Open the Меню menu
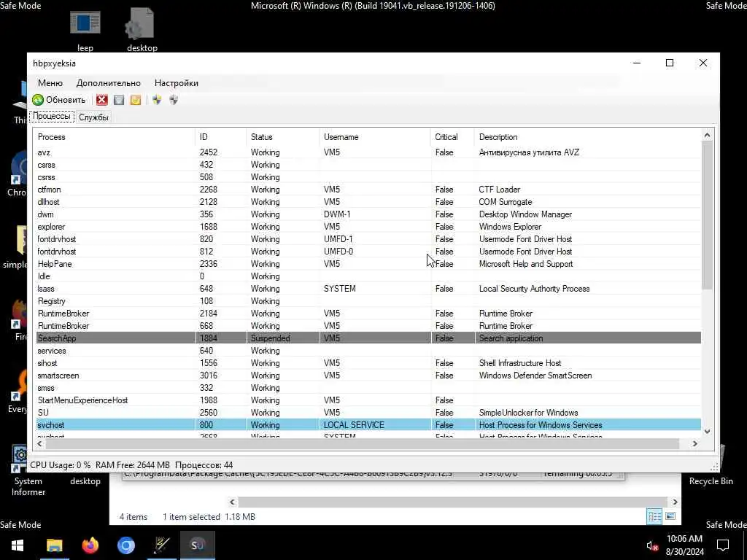This screenshot has height=560, width=747. [x=50, y=83]
